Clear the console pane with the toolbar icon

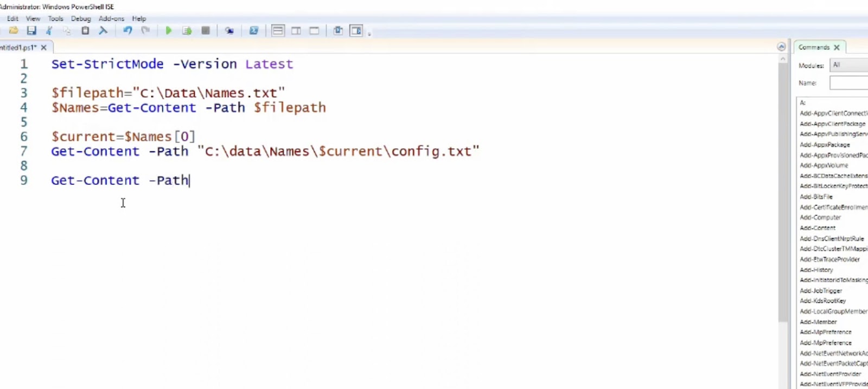[103, 30]
